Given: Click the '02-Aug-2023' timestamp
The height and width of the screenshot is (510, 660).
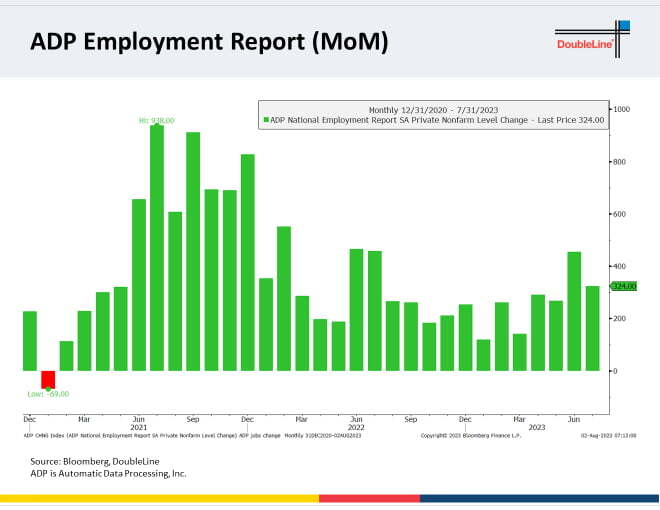Looking at the screenshot, I should 608,436.
